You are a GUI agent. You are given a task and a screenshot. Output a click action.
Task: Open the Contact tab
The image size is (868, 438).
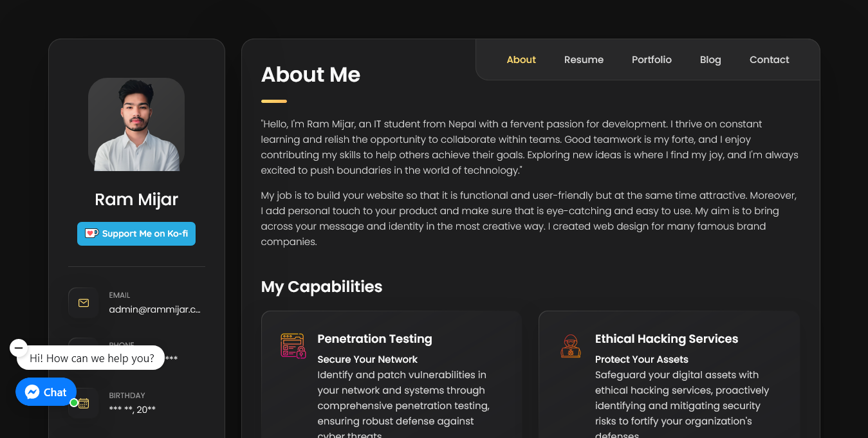click(770, 60)
